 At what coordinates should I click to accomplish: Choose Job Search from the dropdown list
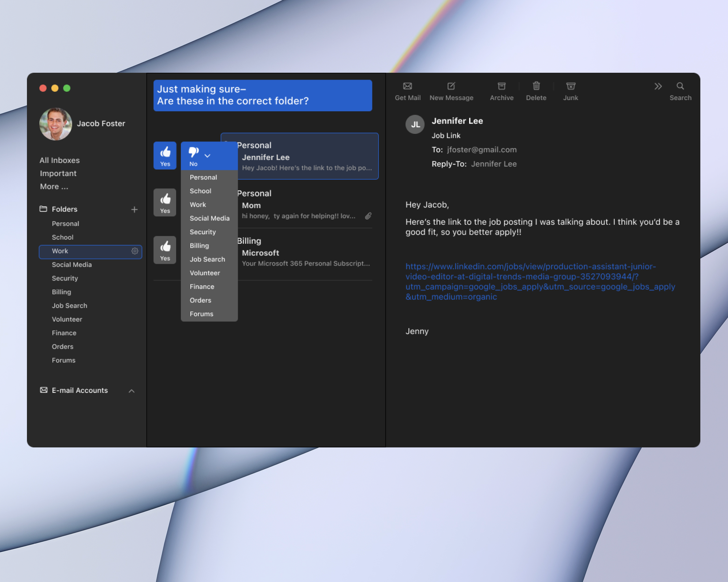pyautogui.click(x=207, y=259)
